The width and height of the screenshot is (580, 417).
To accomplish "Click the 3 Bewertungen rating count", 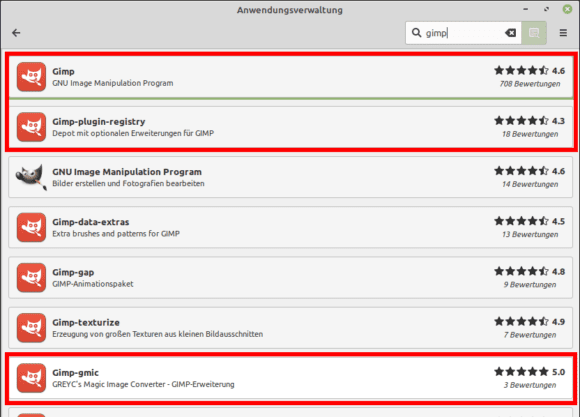I will (x=530, y=385).
